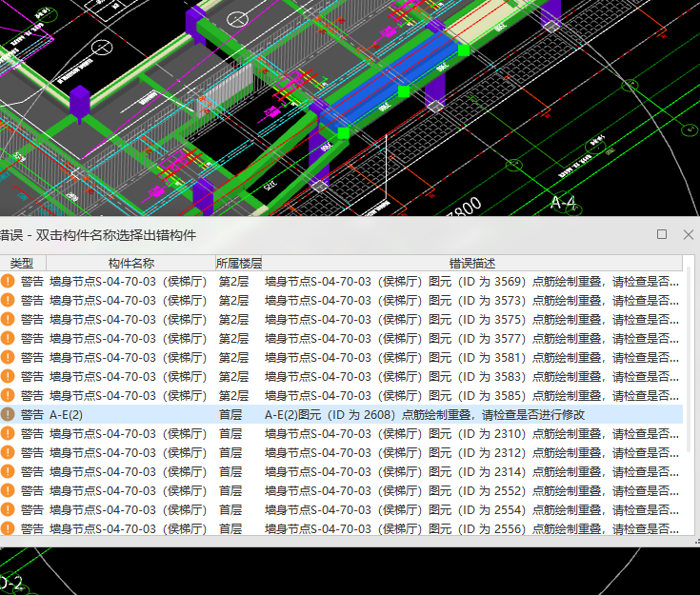Click component name cell in ID 2552 row

(129, 490)
